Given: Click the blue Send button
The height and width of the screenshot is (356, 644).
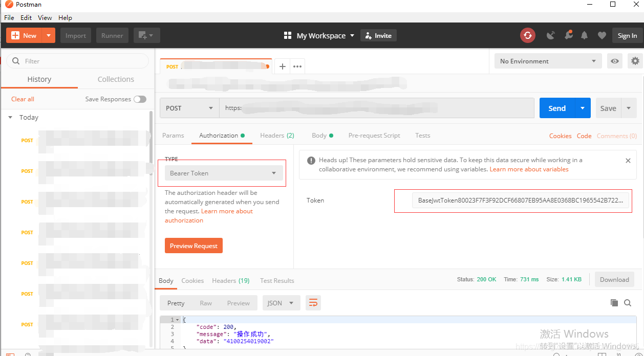Looking at the screenshot, I should [557, 108].
